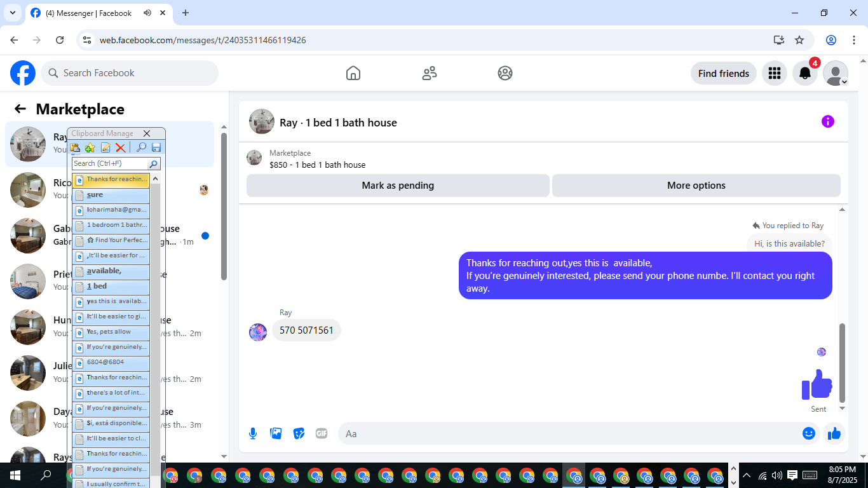
Task: Click the More options button
Action: 696,186
